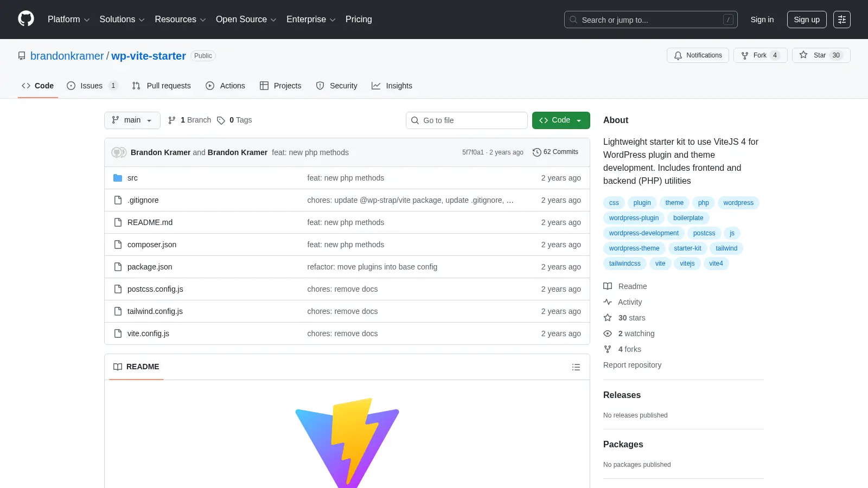Image resolution: width=868 pixels, height=488 pixels.
Task: Click the commit history clock icon
Action: (x=537, y=152)
